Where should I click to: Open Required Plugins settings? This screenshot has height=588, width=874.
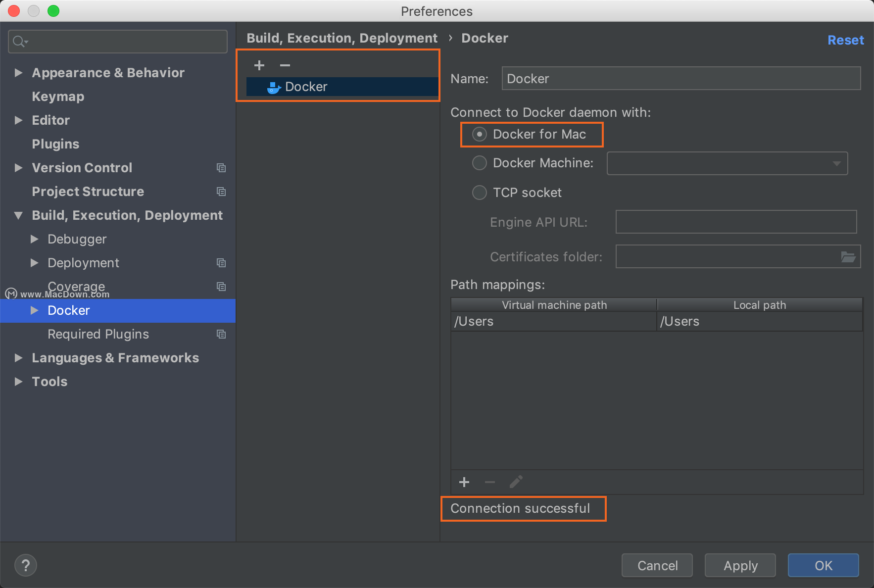tap(98, 334)
